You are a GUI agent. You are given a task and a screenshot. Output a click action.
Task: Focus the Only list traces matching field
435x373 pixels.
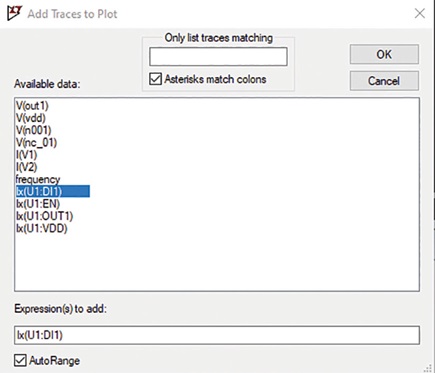[x=218, y=57]
